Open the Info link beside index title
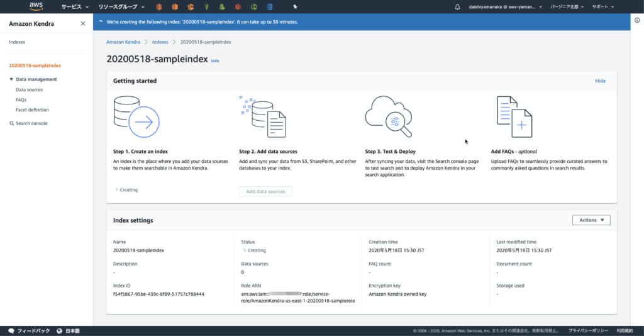 pyautogui.click(x=215, y=61)
